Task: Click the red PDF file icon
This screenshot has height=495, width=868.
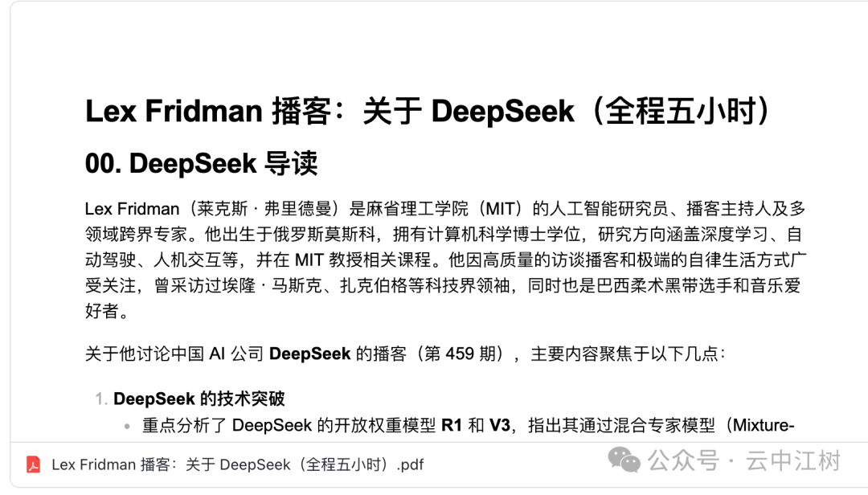Action: pos(33,464)
